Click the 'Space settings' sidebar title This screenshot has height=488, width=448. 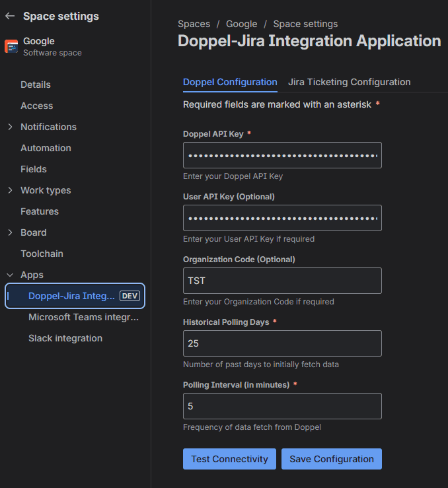click(x=61, y=17)
